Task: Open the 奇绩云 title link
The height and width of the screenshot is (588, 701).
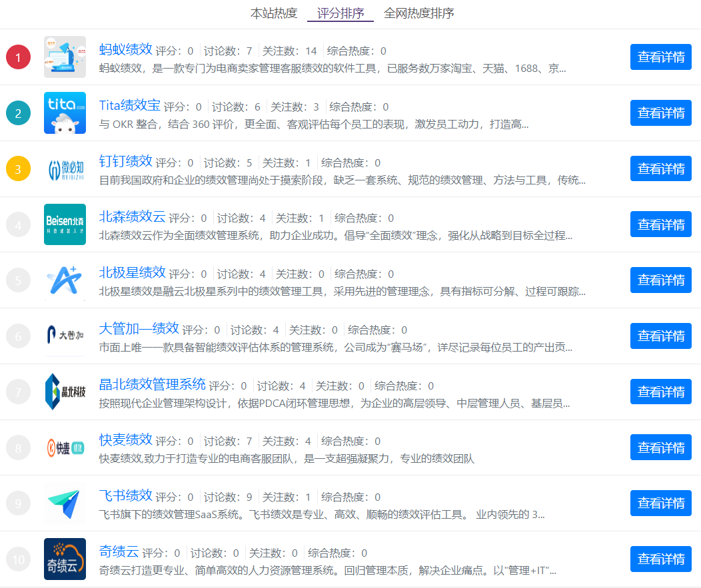Action: (119, 551)
